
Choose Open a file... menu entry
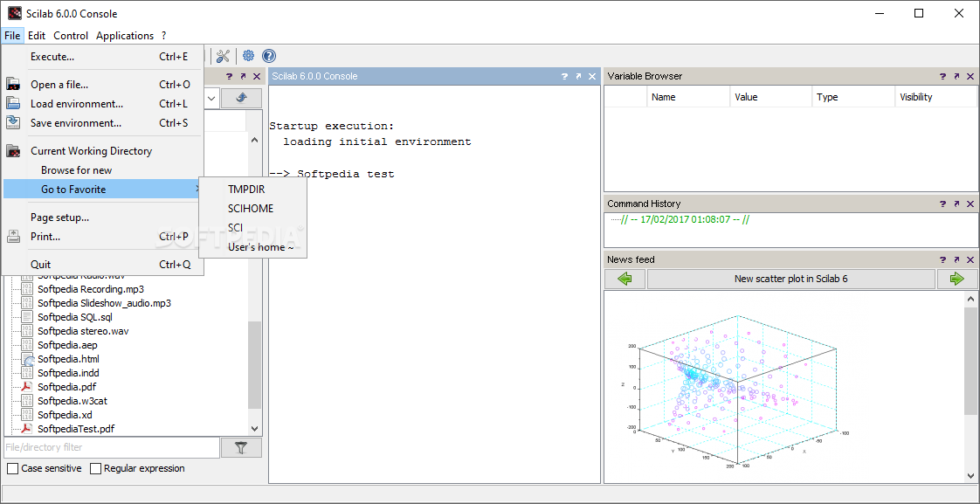[102, 85]
